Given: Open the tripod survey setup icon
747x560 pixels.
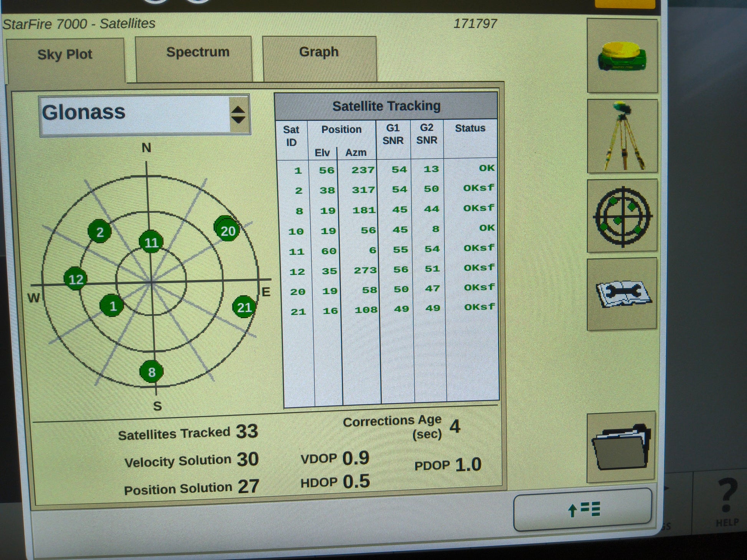Looking at the screenshot, I should (622, 136).
